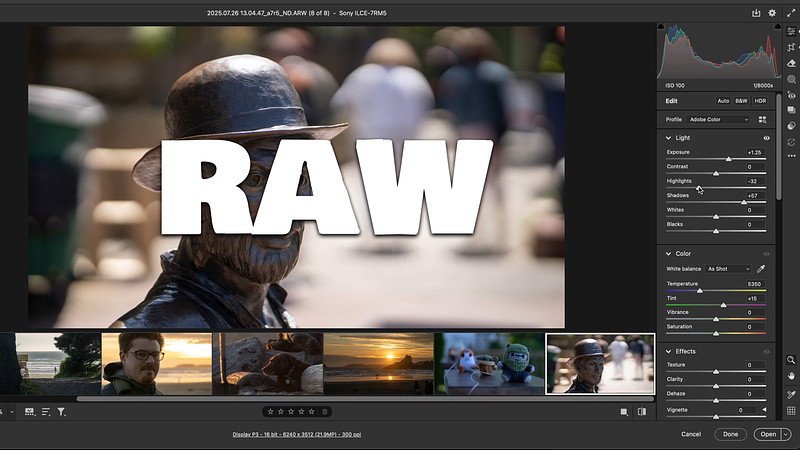Click the Tint slider handle
The width and height of the screenshot is (800, 450).
click(x=723, y=305)
